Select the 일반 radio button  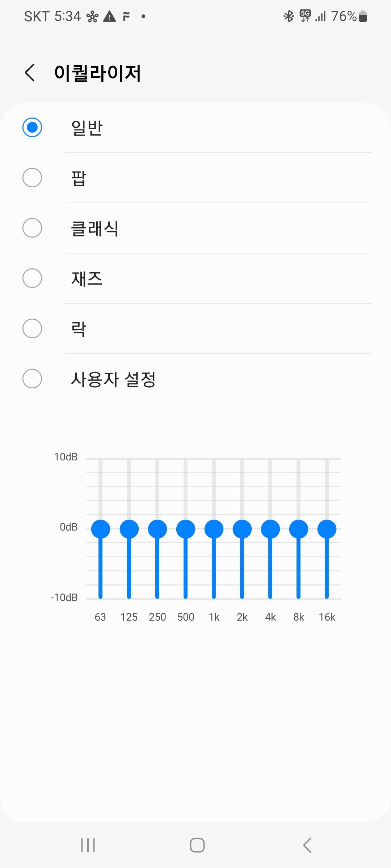click(32, 127)
